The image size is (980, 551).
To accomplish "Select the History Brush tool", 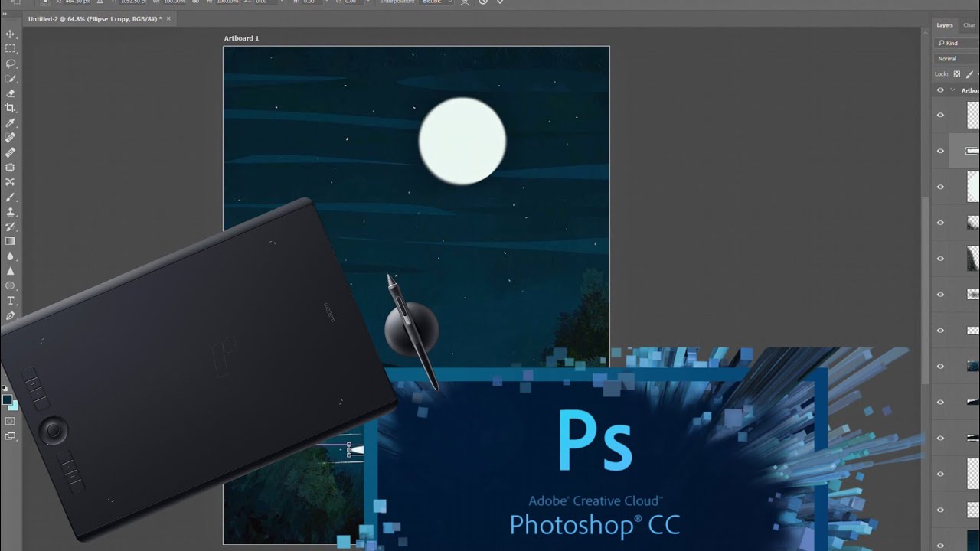I will pyautogui.click(x=11, y=227).
